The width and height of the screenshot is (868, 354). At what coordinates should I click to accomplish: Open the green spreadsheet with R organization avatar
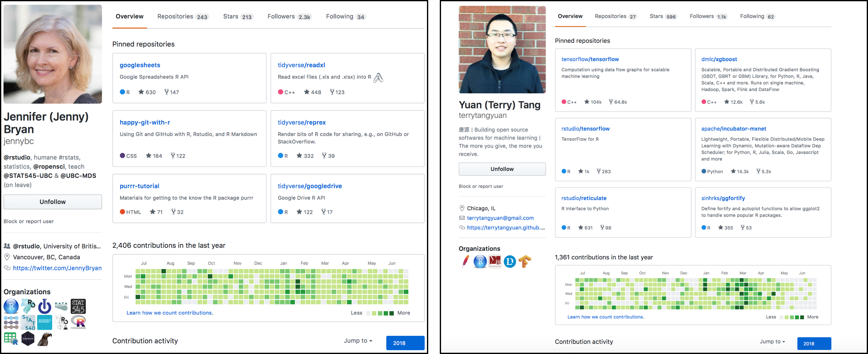click(11, 339)
